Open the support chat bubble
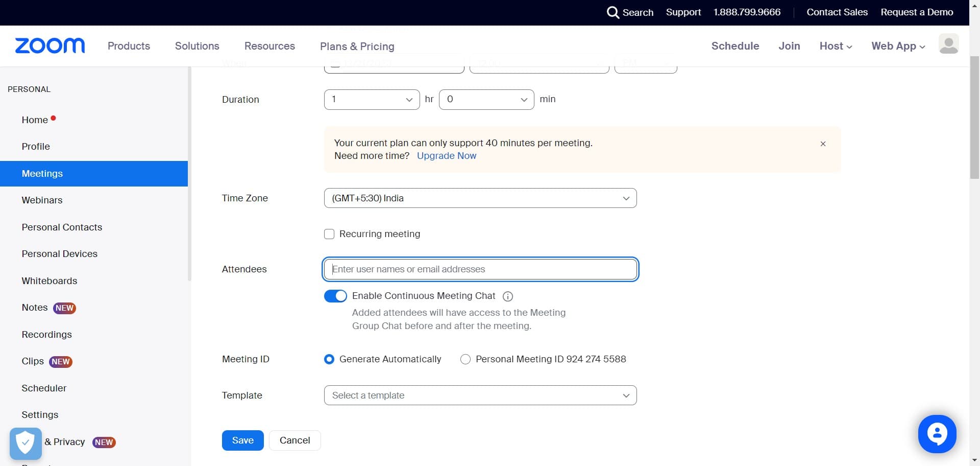The width and height of the screenshot is (980, 466). (937, 434)
